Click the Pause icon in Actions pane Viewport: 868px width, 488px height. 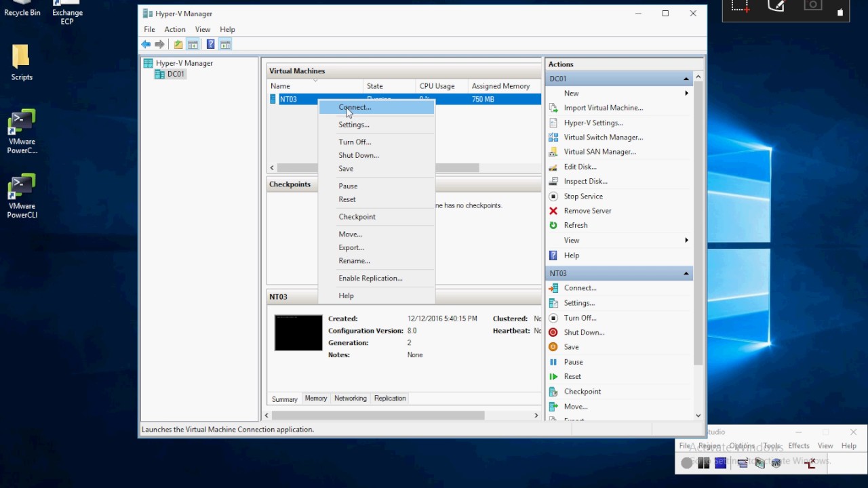553,362
